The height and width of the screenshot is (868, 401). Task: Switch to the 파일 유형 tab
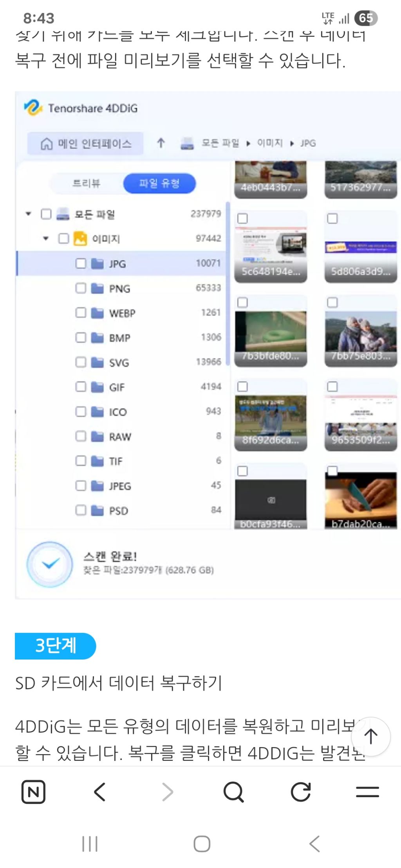[x=159, y=183]
